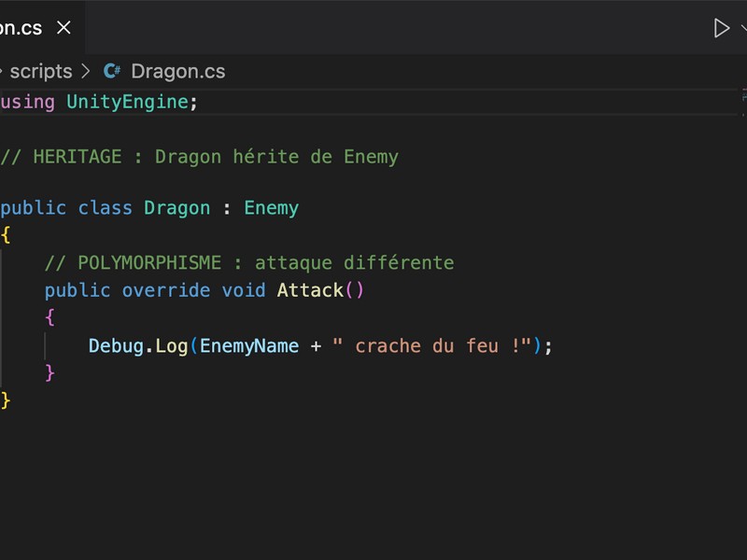Click the Log method call
747x560 pixels.
point(172,345)
